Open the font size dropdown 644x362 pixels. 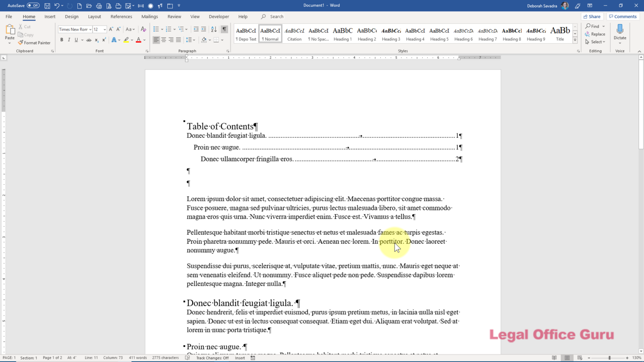(104, 29)
